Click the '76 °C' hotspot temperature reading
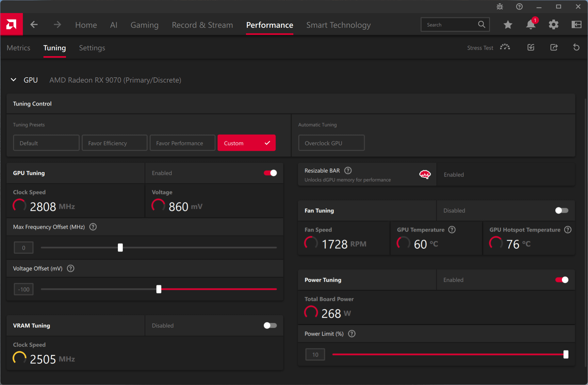Viewport: 588px width, 385px height. 518,244
